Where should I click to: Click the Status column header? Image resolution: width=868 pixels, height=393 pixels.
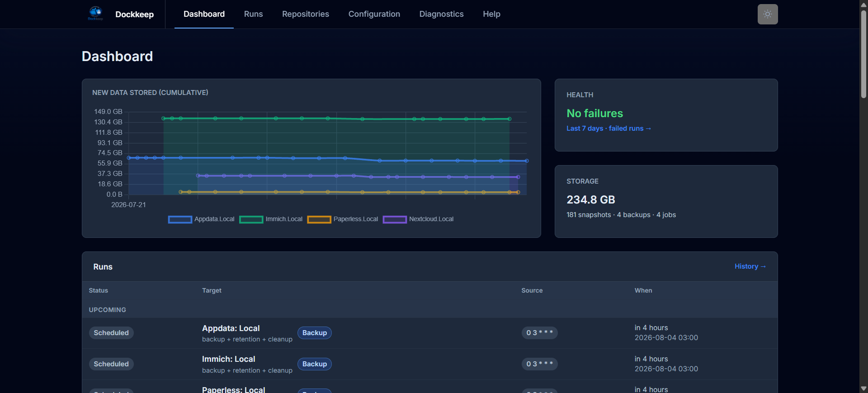tap(98, 290)
